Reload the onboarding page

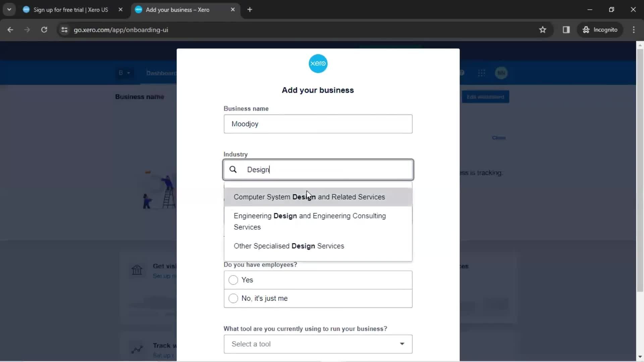(44, 30)
